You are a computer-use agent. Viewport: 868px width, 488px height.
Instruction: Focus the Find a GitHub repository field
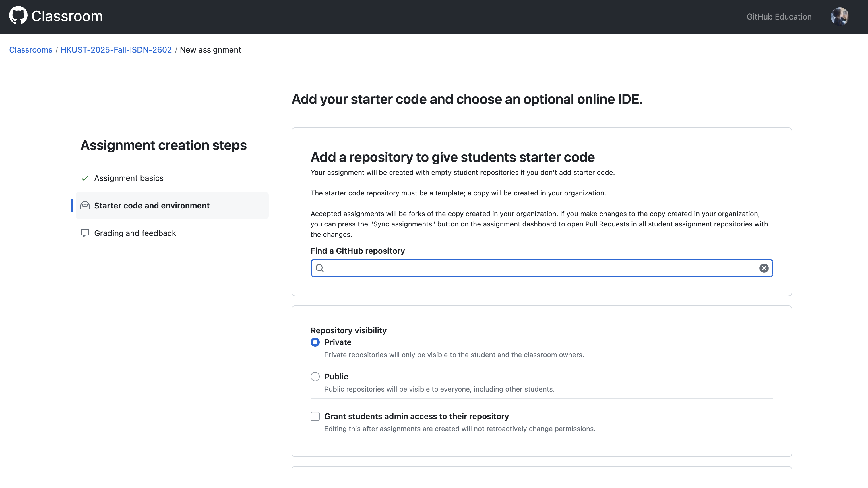[539, 268]
